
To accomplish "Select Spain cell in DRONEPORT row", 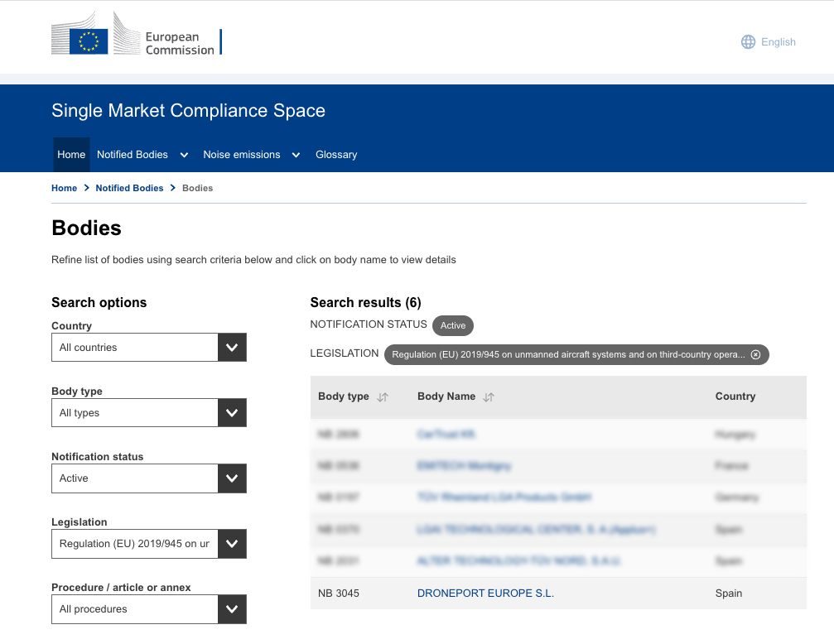I will pyautogui.click(x=728, y=593).
